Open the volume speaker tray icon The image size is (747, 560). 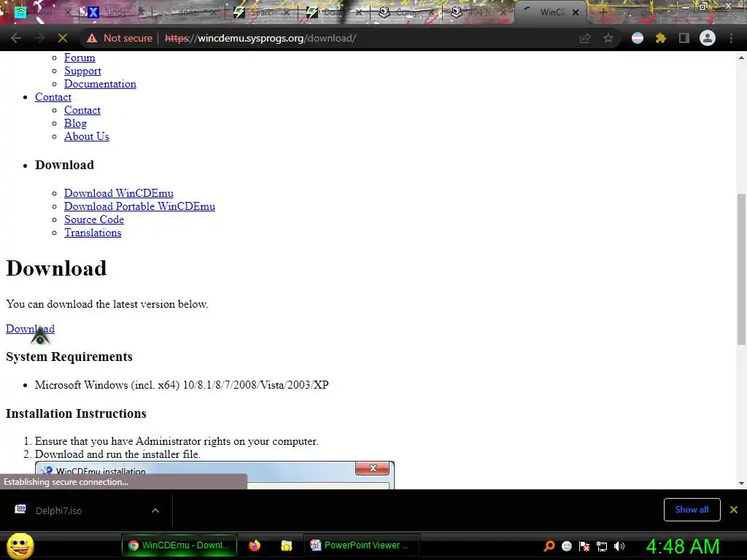[x=619, y=545]
